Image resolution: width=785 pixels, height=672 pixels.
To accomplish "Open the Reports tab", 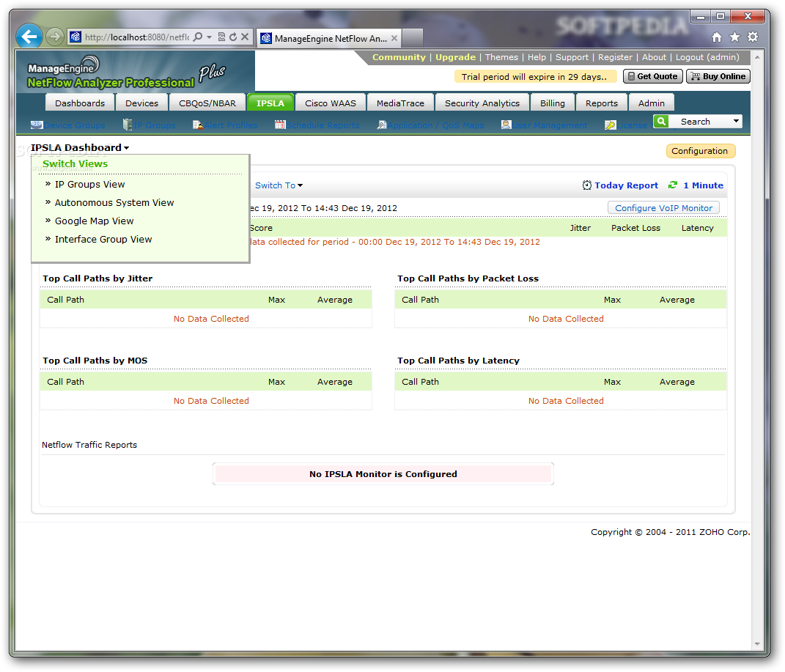I will tap(602, 103).
